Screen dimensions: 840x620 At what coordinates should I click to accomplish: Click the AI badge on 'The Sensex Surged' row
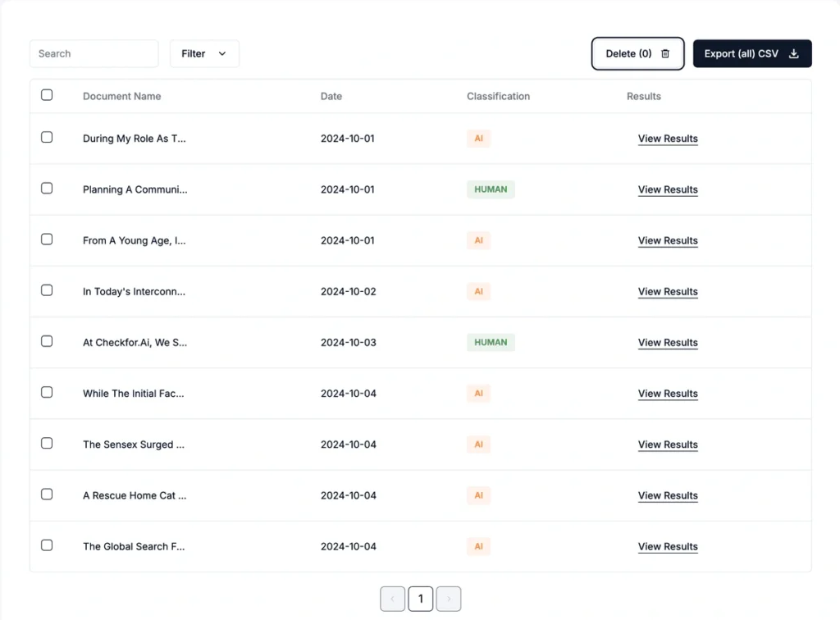pyautogui.click(x=478, y=444)
